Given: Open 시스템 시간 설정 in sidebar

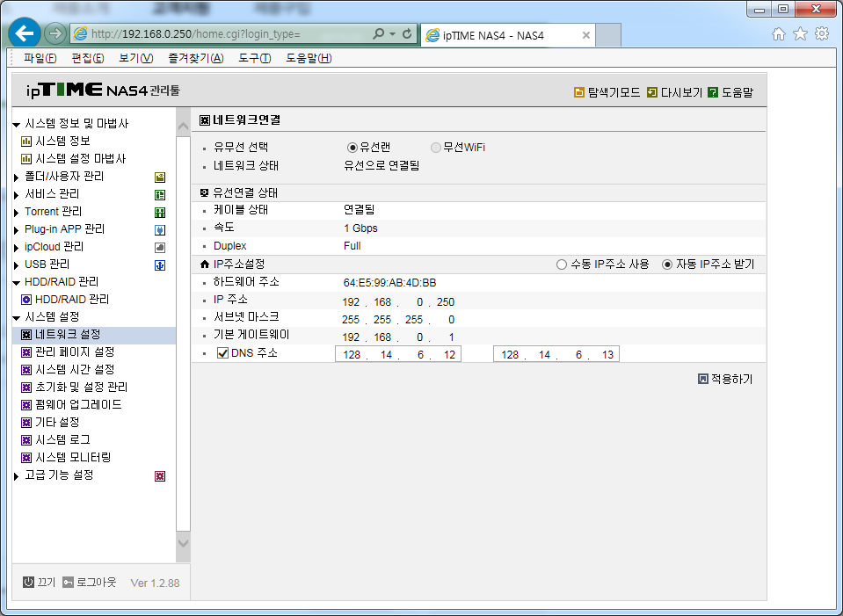Looking at the screenshot, I should click(75, 370).
